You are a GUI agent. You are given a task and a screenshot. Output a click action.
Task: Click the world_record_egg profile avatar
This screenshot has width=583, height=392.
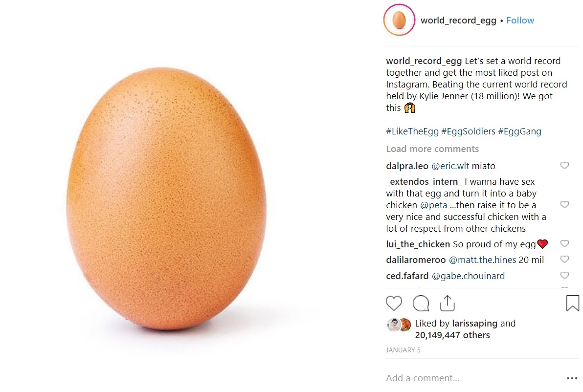[x=399, y=21]
